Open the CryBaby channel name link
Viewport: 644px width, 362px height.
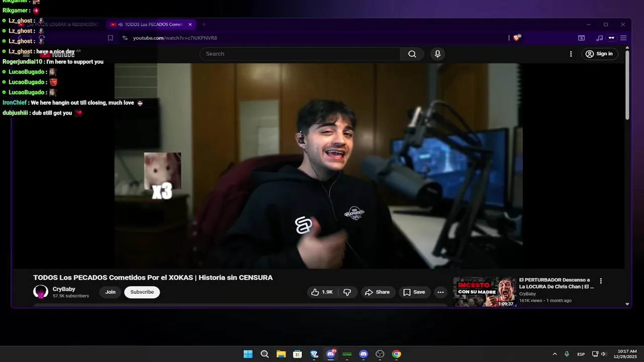pos(64,289)
